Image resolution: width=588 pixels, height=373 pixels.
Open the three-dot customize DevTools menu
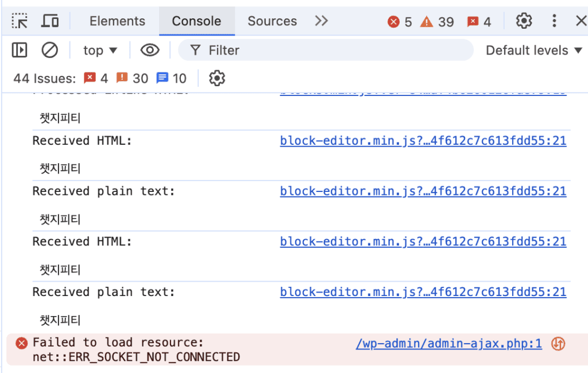(x=554, y=21)
